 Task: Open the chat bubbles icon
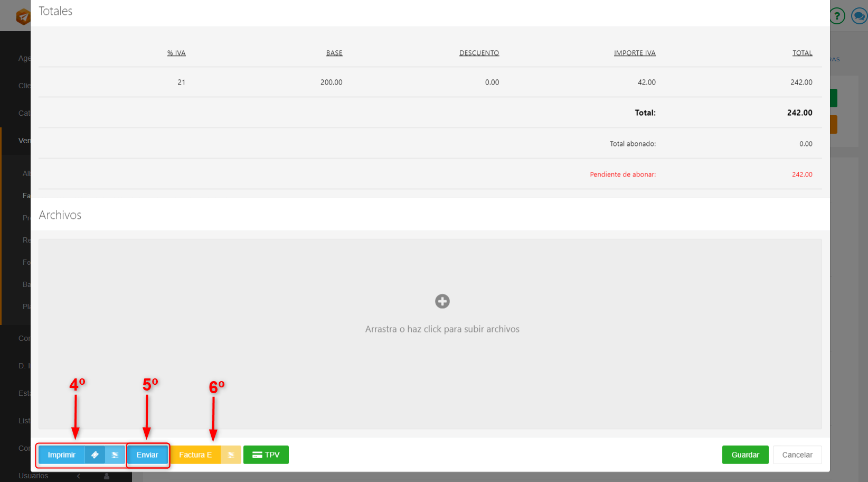[x=858, y=16]
